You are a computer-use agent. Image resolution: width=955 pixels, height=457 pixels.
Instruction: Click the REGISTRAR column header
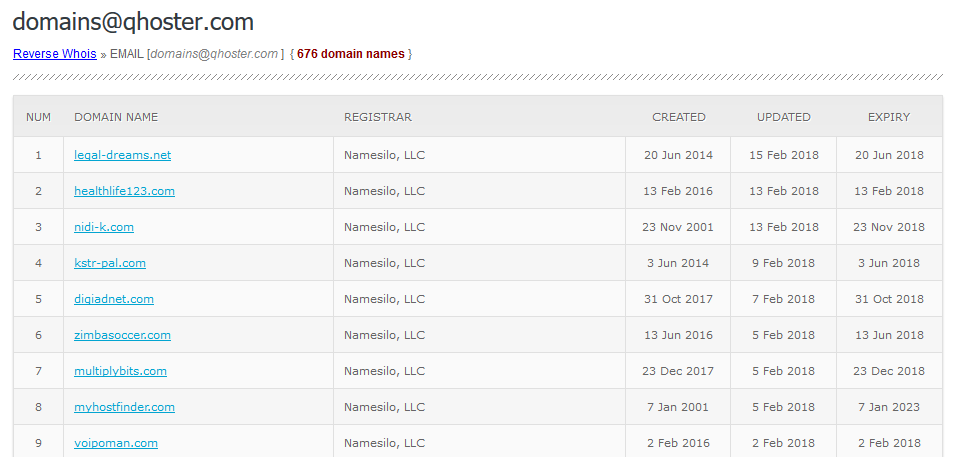click(x=378, y=117)
